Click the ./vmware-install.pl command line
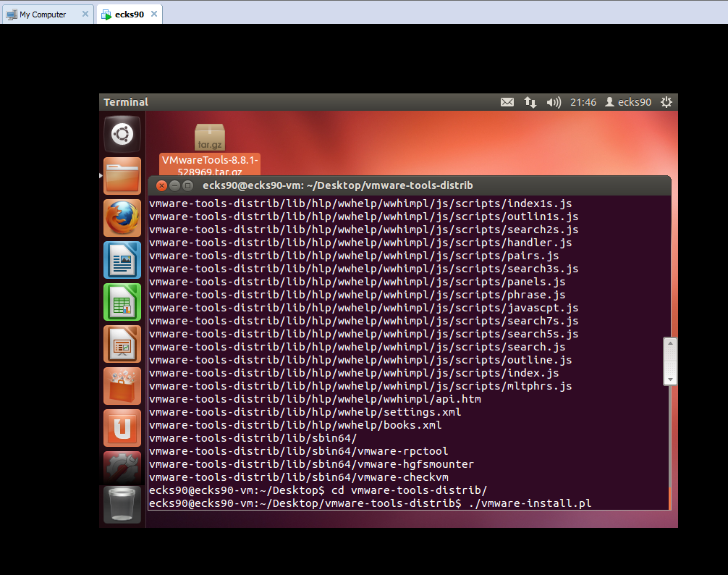Viewport: 728px width, 575px height. coord(370,503)
